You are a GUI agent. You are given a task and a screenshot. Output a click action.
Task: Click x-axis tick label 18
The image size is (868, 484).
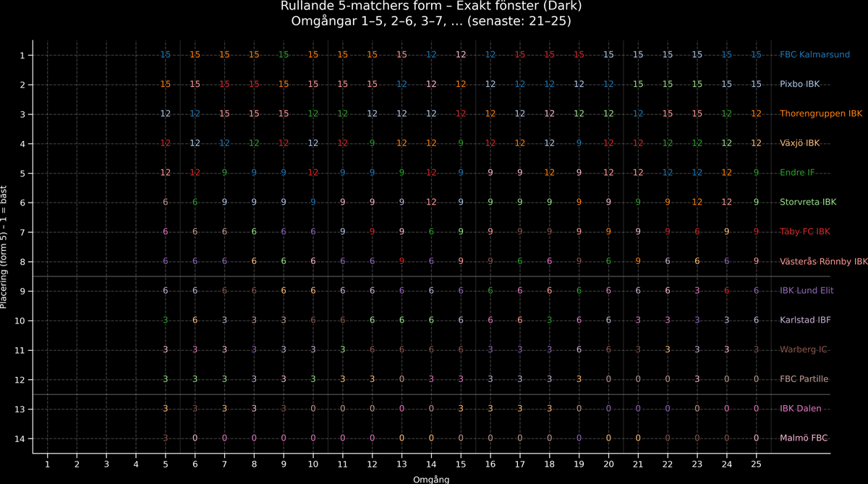(549, 464)
